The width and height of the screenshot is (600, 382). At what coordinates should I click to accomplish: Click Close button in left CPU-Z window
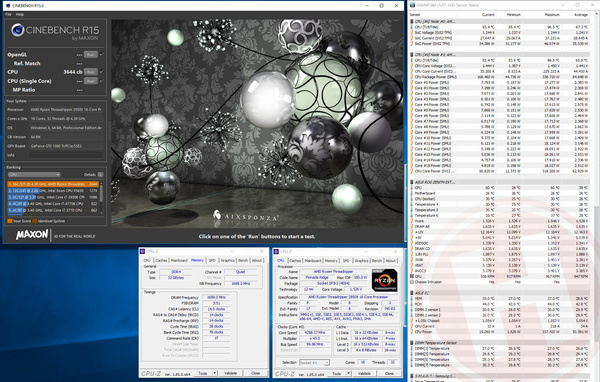(x=256, y=373)
